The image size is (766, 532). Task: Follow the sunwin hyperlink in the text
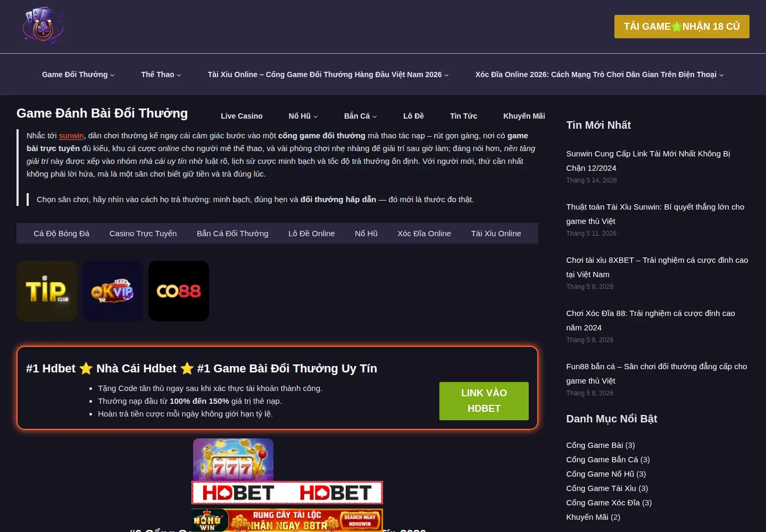pos(71,136)
